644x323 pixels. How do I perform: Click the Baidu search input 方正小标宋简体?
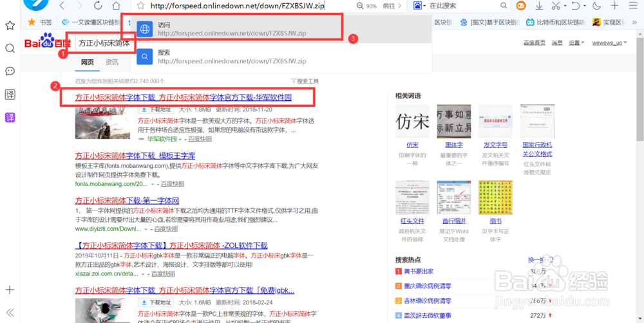click(x=104, y=43)
